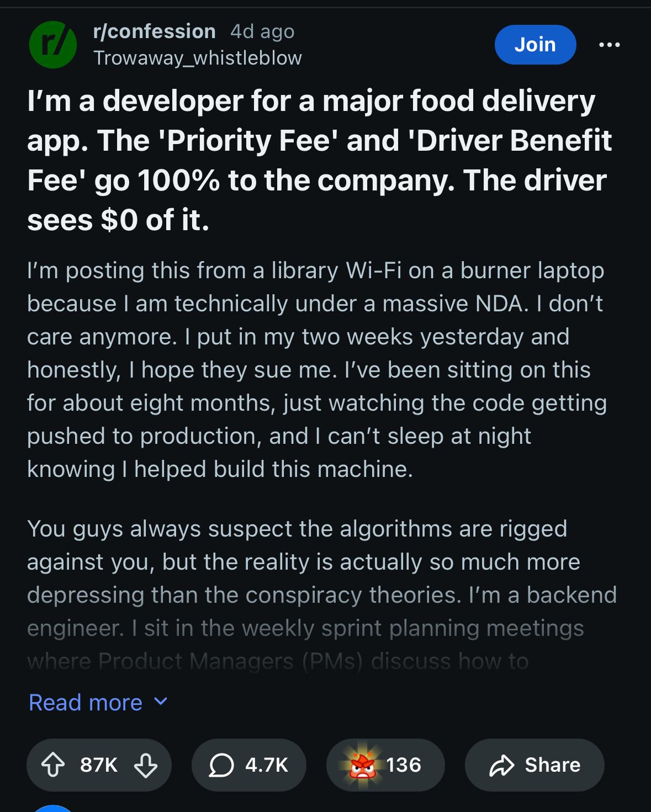Tap the angry face award icon
The image size is (651, 812).
point(362,765)
